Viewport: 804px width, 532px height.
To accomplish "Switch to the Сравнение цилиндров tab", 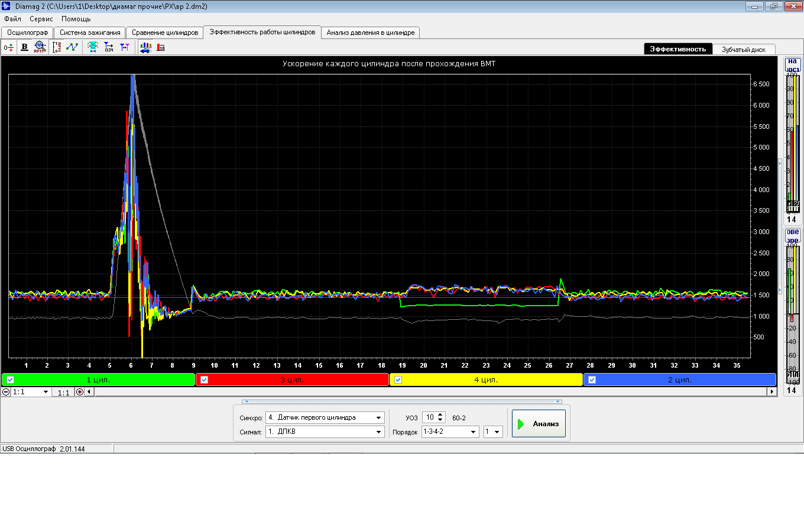I will 165,33.
